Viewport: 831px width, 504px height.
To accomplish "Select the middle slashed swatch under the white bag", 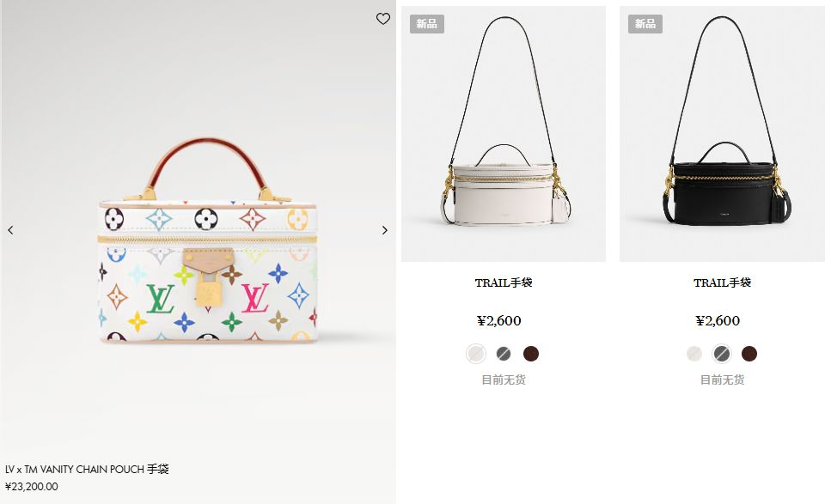I will click(x=504, y=354).
